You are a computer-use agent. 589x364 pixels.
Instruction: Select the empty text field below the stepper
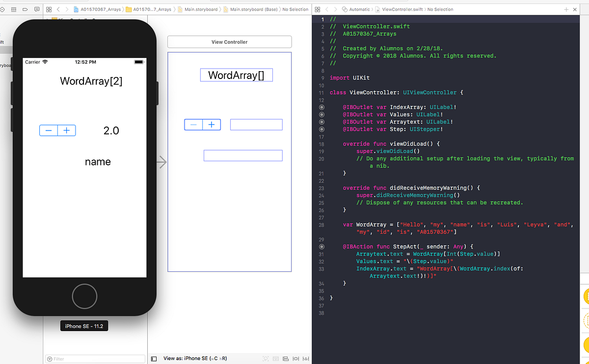[243, 155]
